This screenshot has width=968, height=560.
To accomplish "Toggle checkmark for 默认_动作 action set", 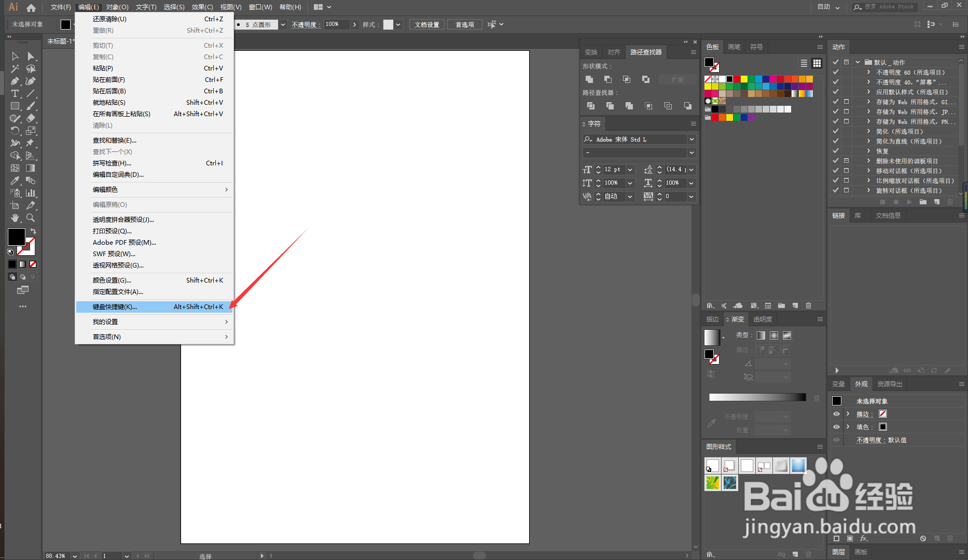I will coord(836,62).
